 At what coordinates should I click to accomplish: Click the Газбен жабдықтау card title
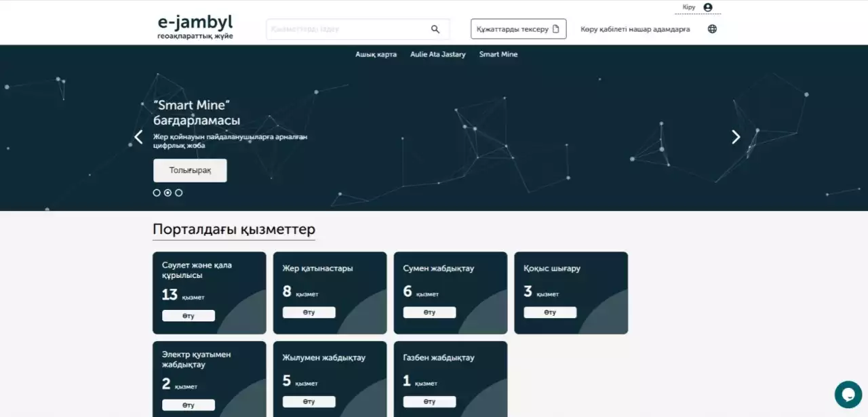[439, 357]
